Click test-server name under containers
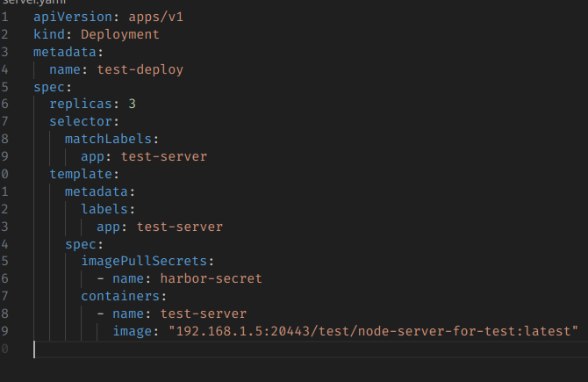This screenshot has height=382, width=588. click(204, 314)
